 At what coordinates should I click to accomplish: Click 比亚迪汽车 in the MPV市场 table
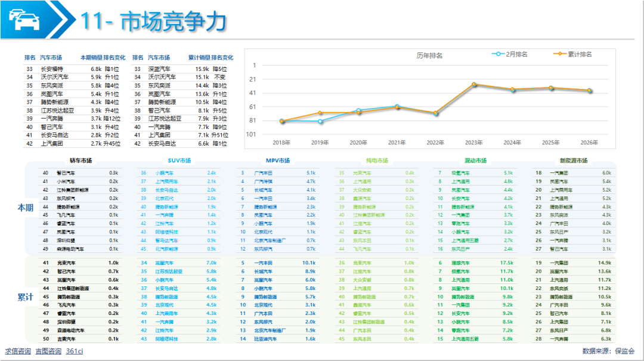pyautogui.click(x=265, y=339)
